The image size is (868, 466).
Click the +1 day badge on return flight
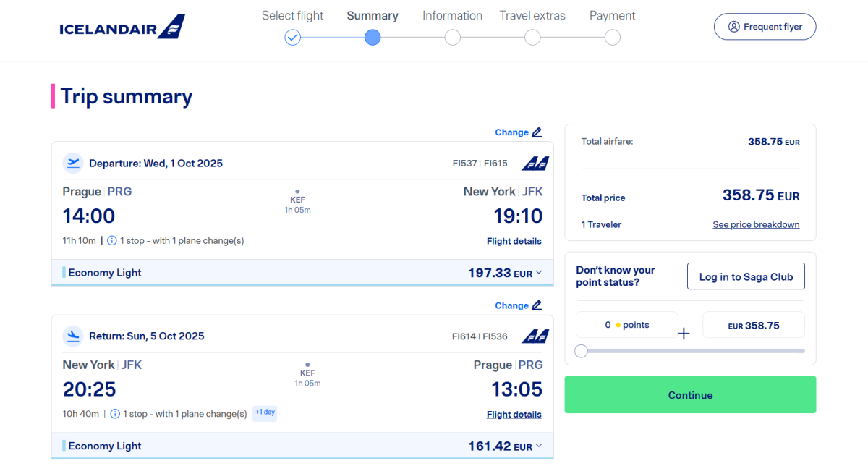(x=265, y=413)
